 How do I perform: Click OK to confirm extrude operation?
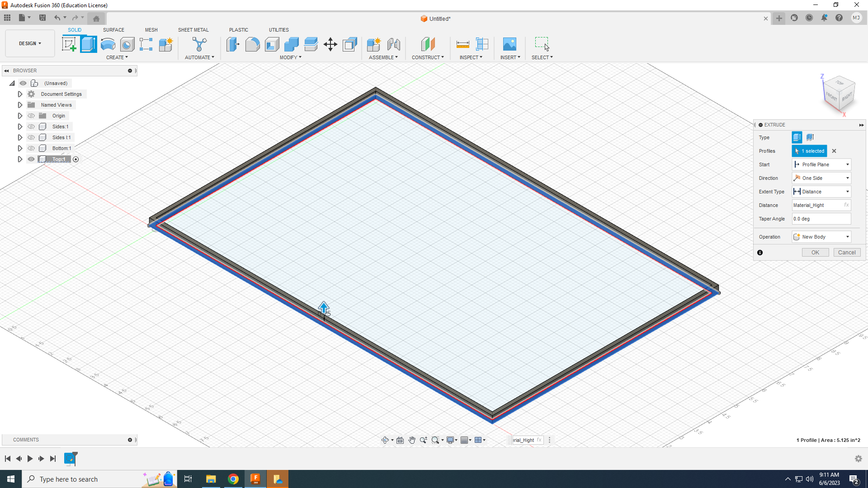click(x=815, y=252)
